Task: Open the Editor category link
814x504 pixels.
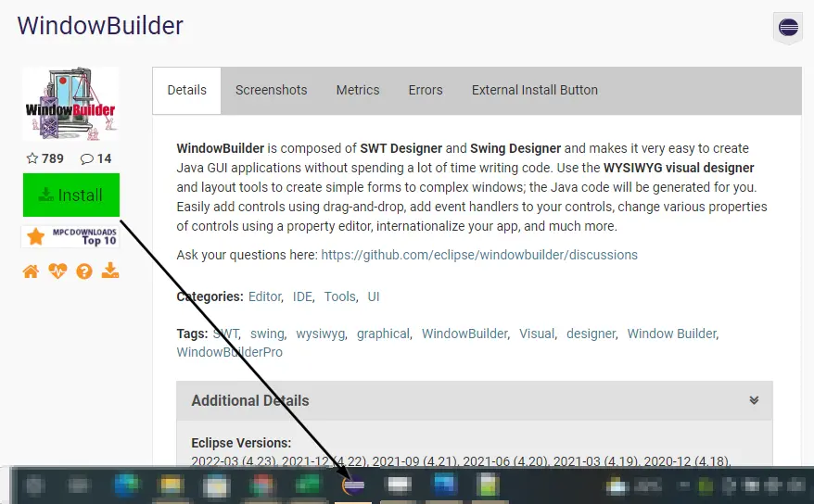Action: click(265, 296)
